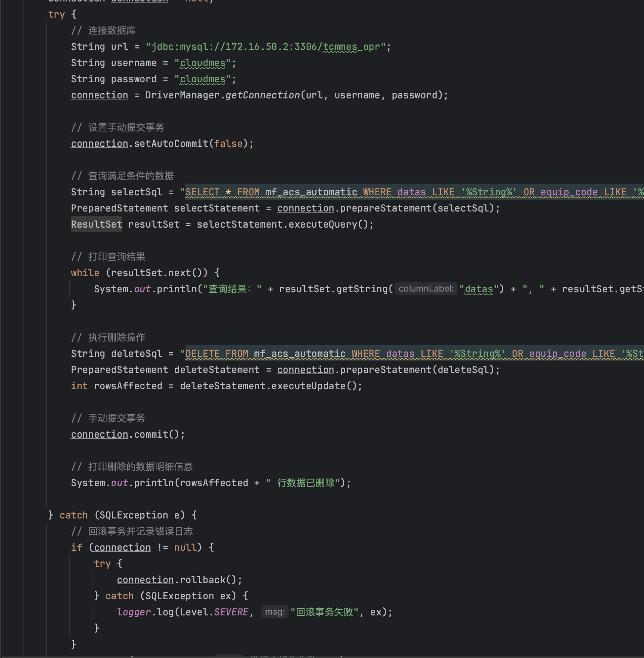Click the comment 手动提交事务

(108, 418)
